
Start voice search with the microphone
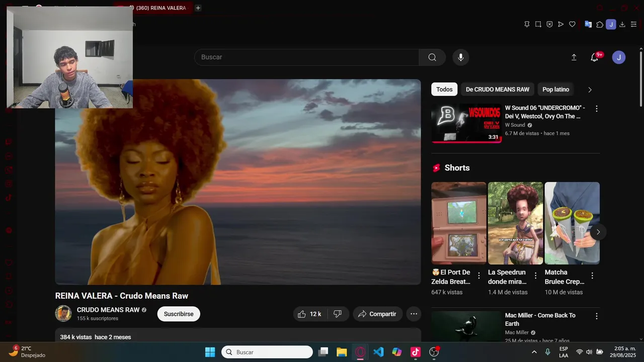click(x=460, y=57)
